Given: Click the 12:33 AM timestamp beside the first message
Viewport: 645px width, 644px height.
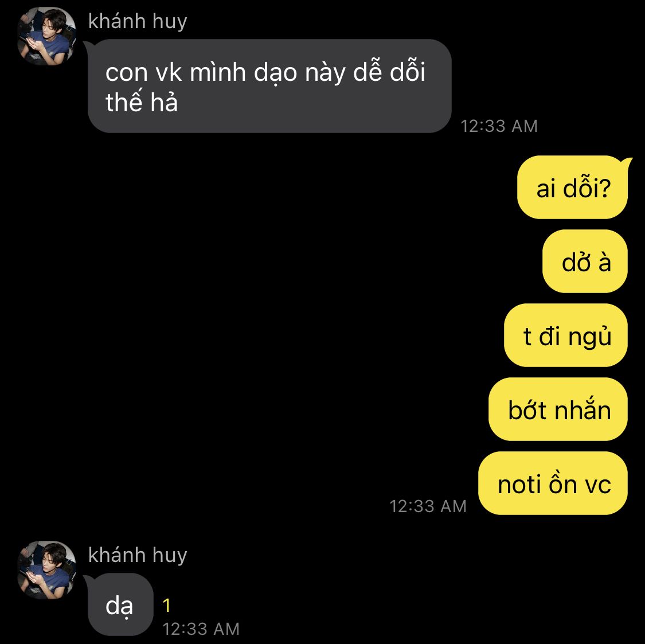Looking at the screenshot, I should click(499, 126).
